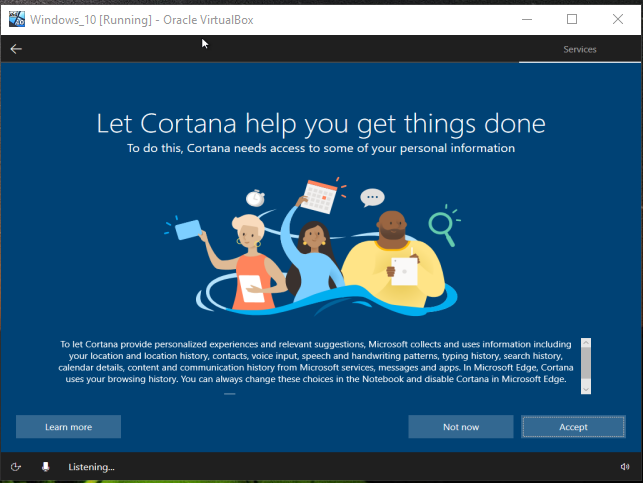The height and width of the screenshot is (483, 643).
Task: Select the Services tab
Action: [x=580, y=49]
